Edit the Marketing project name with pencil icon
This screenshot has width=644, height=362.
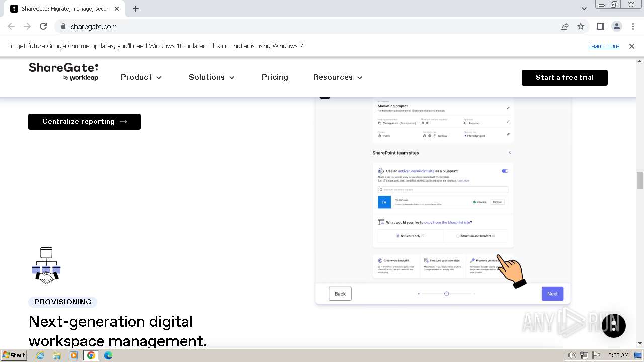[x=508, y=108]
